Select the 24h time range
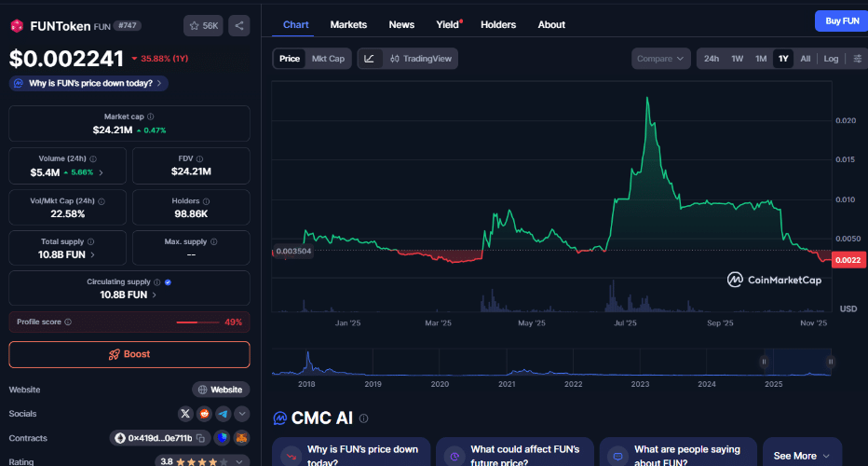 tap(711, 59)
